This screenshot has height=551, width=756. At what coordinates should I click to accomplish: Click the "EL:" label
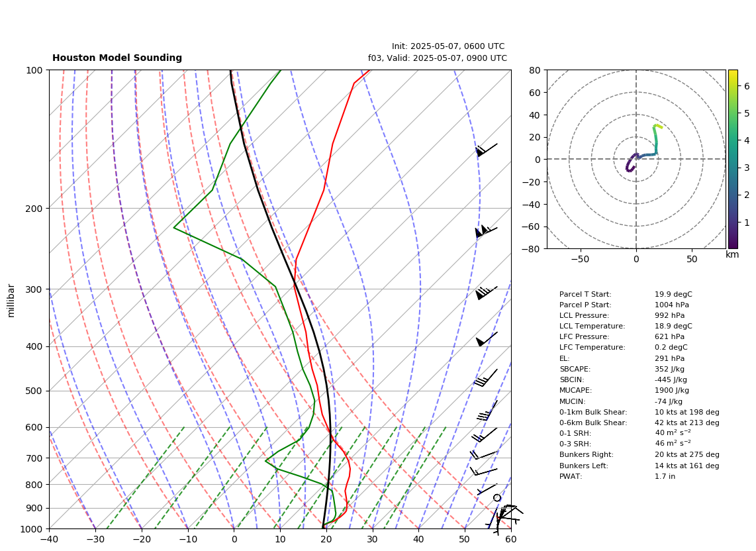564,358
